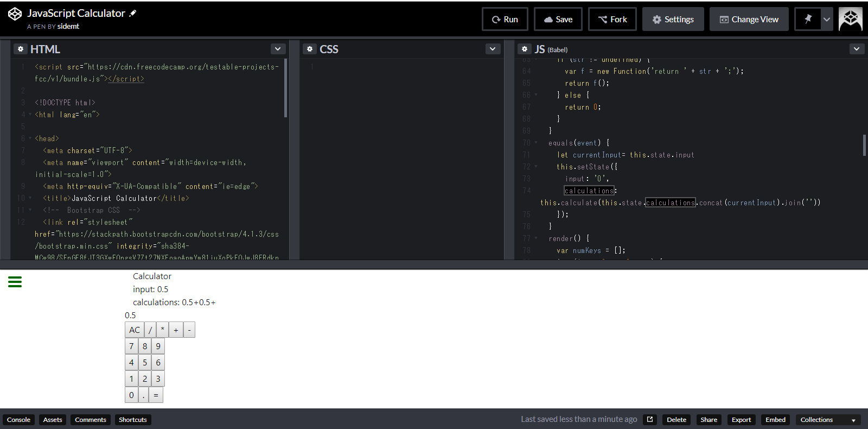Image resolution: width=868 pixels, height=429 pixels.
Task: Collapse HTML fold arrow at line 6
Action: [x=30, y=138]
